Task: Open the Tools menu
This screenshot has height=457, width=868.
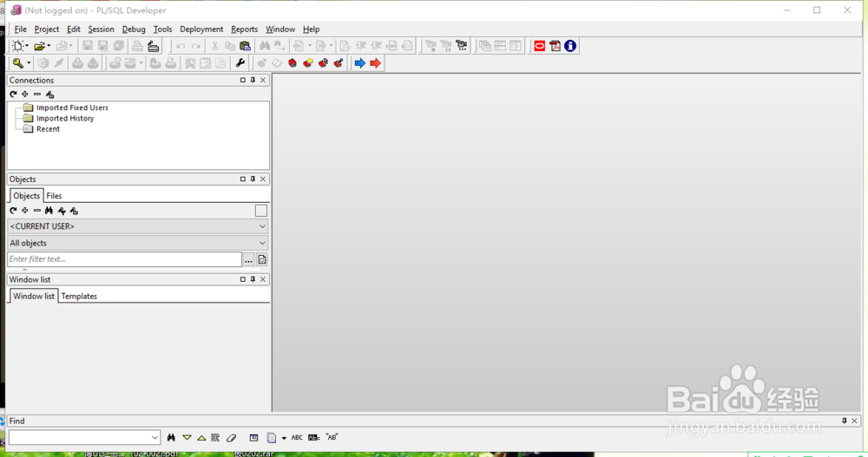Action: [163, 29]
